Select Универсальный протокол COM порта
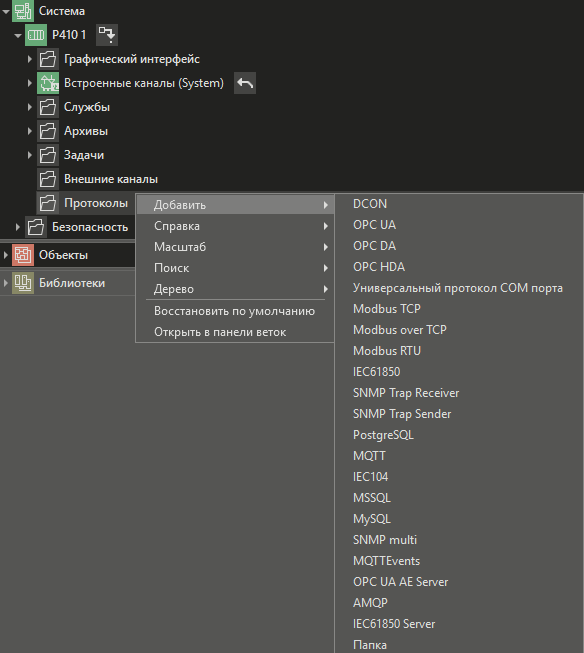The image size is (584, 653). [459, 288]
